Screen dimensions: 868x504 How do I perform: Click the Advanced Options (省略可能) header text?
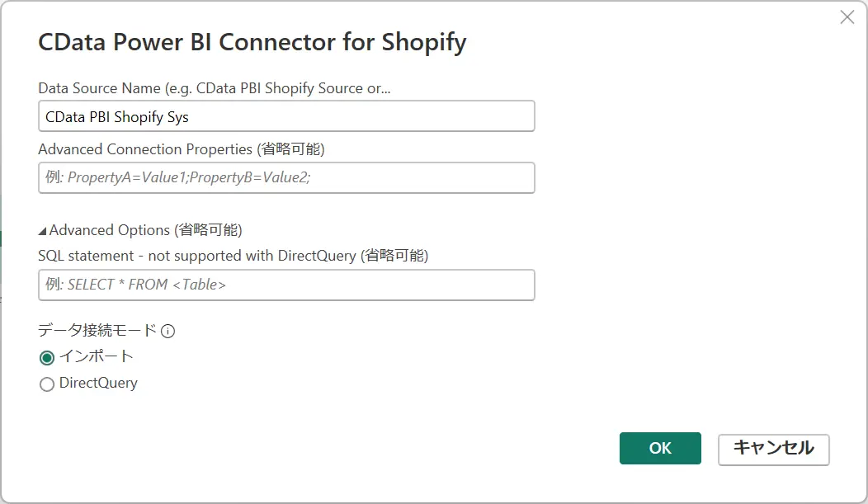[x=145, y=230]
